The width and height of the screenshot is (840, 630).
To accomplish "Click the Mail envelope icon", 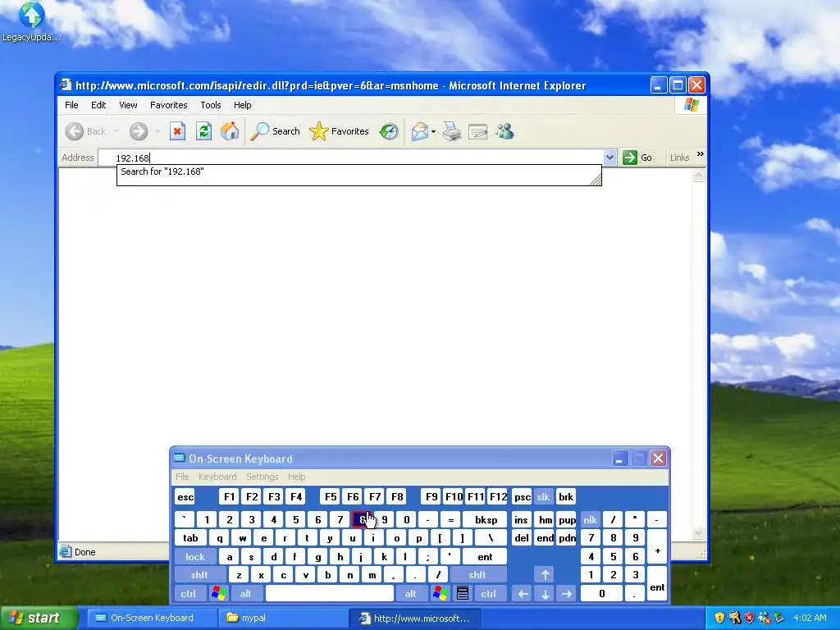I will tap(419, 131).
